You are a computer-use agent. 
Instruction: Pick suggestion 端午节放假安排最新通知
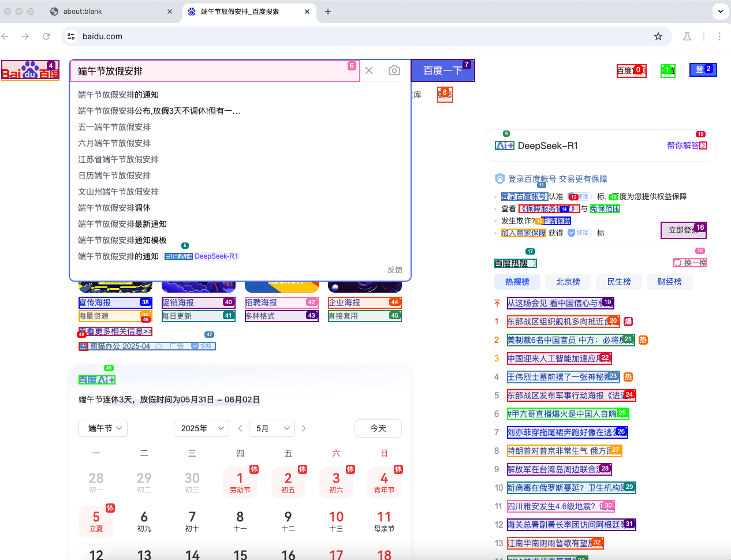coord(240,224)
